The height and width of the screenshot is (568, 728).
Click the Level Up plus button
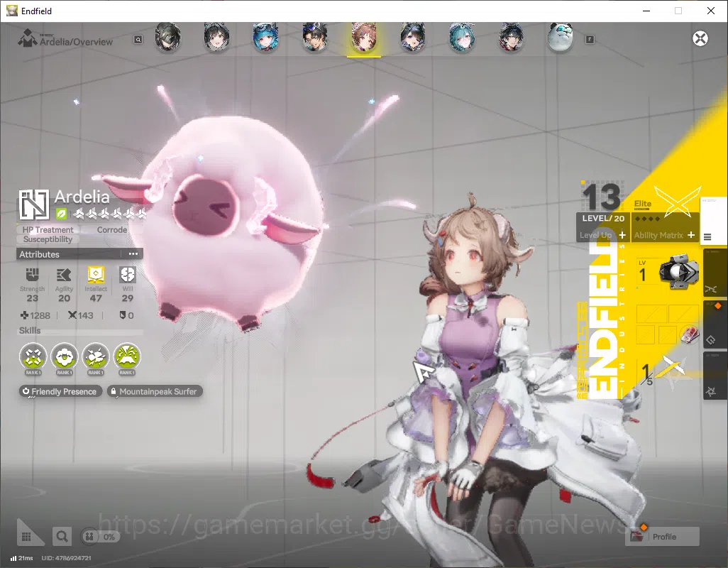coord(622,235)
